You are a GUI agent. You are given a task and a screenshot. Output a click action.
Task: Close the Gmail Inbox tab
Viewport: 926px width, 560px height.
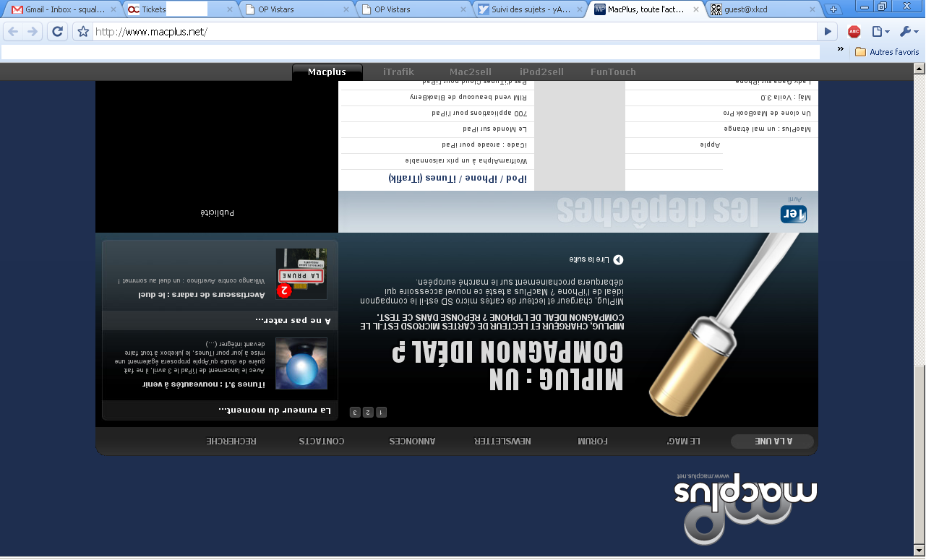tap(113, 9)
